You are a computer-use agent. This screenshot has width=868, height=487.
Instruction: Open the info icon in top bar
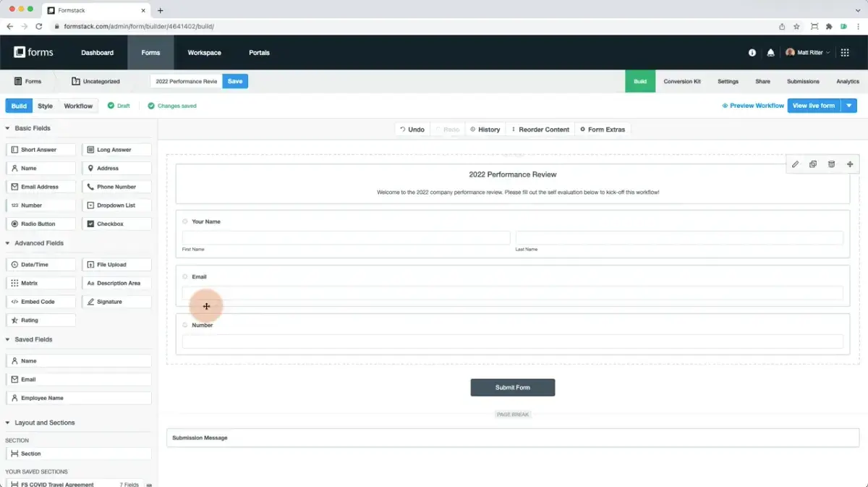[752, 53]
